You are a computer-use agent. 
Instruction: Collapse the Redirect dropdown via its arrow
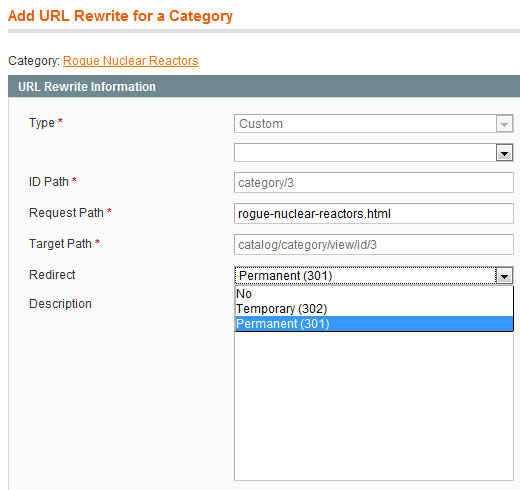[x=504, y=276]
